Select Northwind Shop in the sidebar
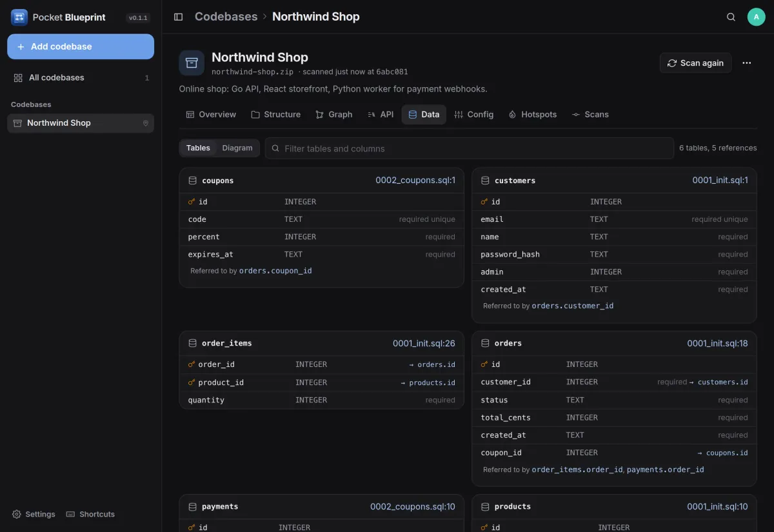Image resolution: width=774 pixels, height=532 pixels. [81, 123]
